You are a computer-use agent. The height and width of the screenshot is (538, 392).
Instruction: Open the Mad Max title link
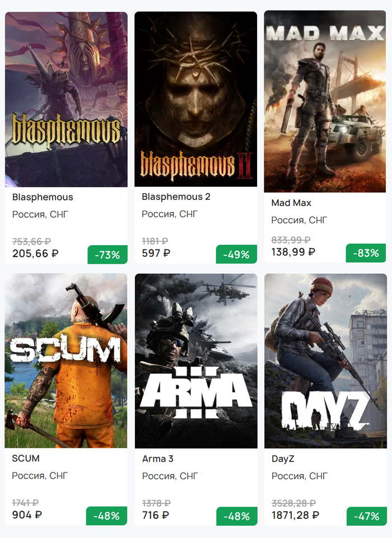point(291,203)
